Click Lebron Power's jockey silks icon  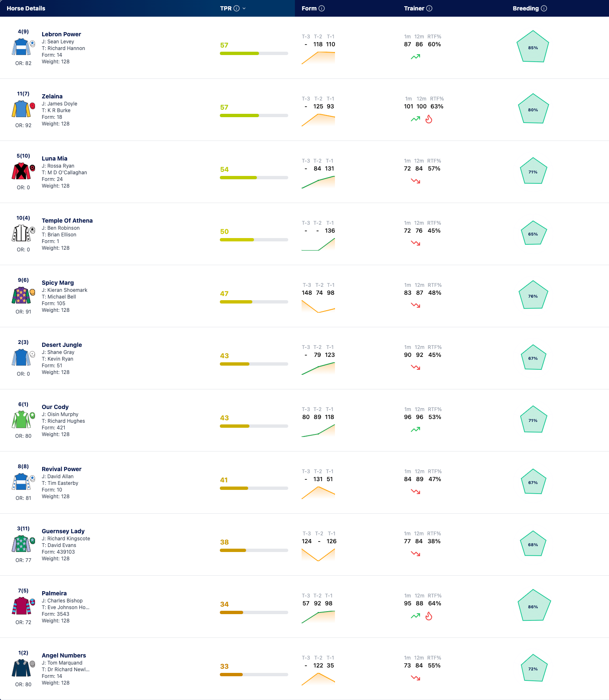click(21, 47)
